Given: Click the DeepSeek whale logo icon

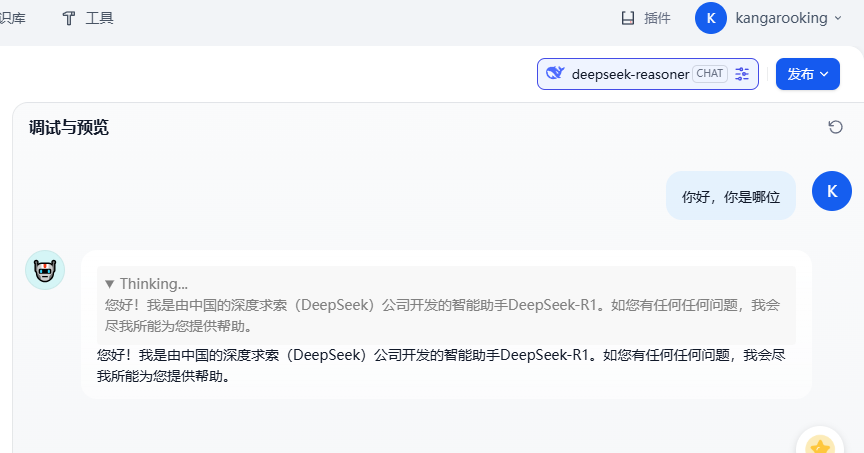Looking at the screenshot, I should coord(555,73).
